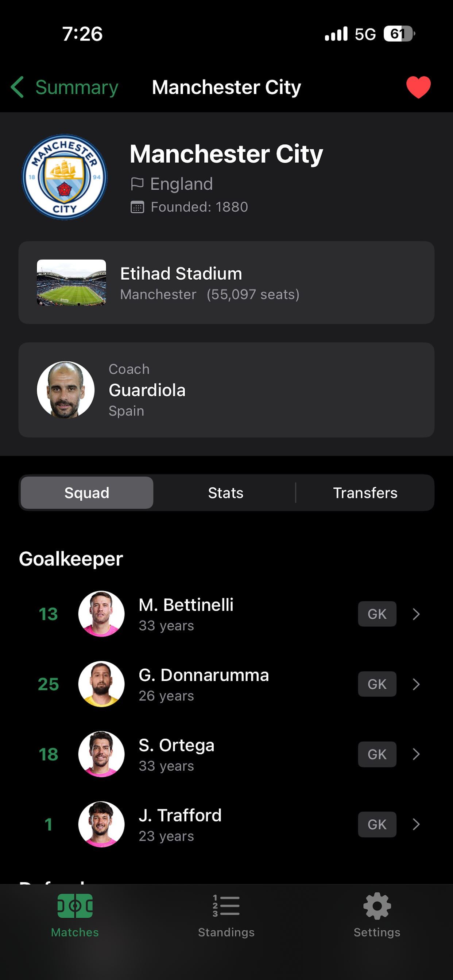453x980 pixels.
Task: Tap the Etihad Stadium photo thumbnail
Action: tap(71, 283)
